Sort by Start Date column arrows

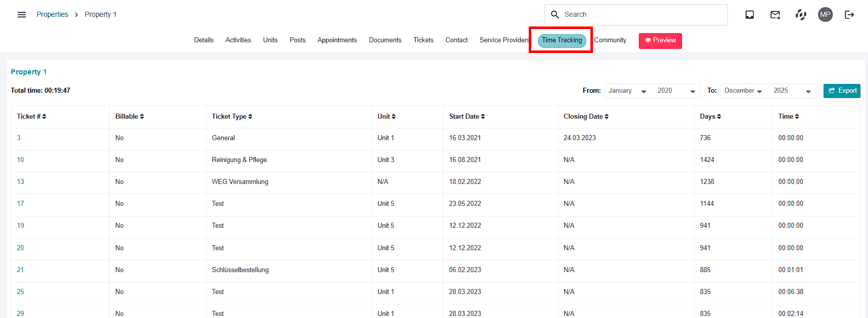[483, 117]
